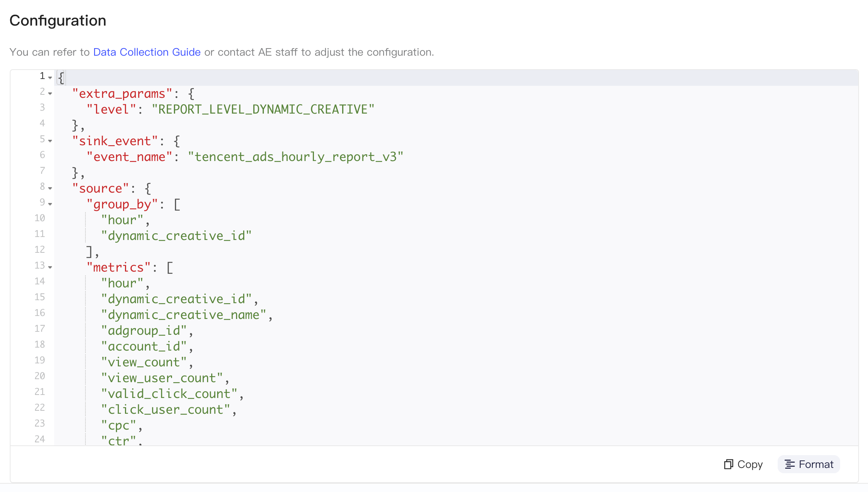This screenshot has width=868, height=492.
Task: Click the "sink_event" key
Action: tap(115, 141)
